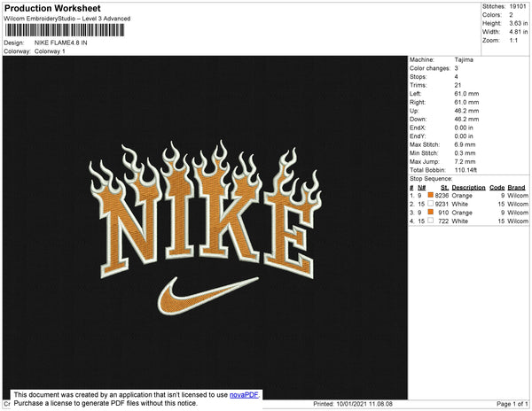
Task: Open the novaPDF hyperlink in the notice
Action: pyautogui.click(x=244, y=395)
